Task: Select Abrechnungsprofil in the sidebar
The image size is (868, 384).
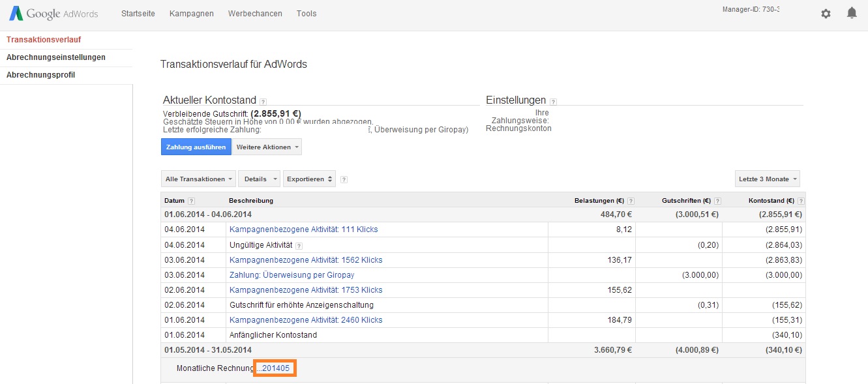Action: pyautogui.click(x=40, y=75)
